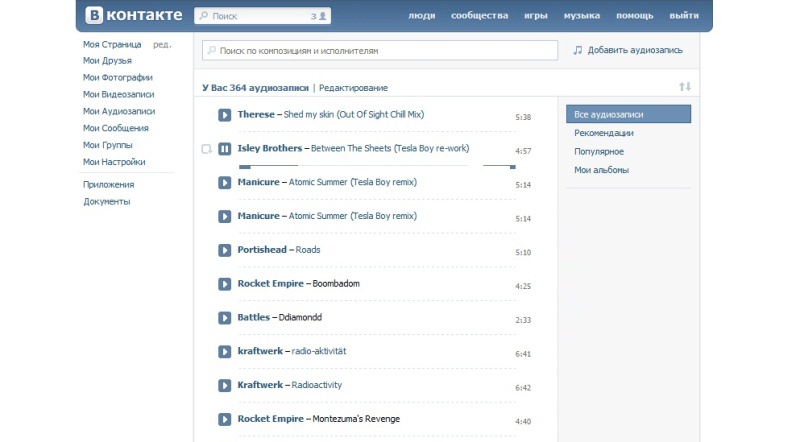The height and width of the screenshot is (442, 800).
Task: Go to Моя Страница
Action: coord(112,44)
